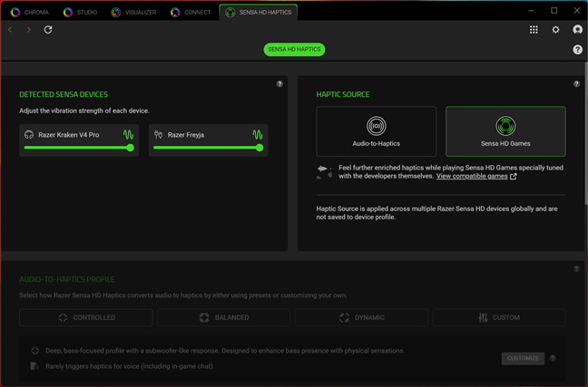Go to the Connect tab
The height and width of the screenshot is (387, 588).
point(191,13)
